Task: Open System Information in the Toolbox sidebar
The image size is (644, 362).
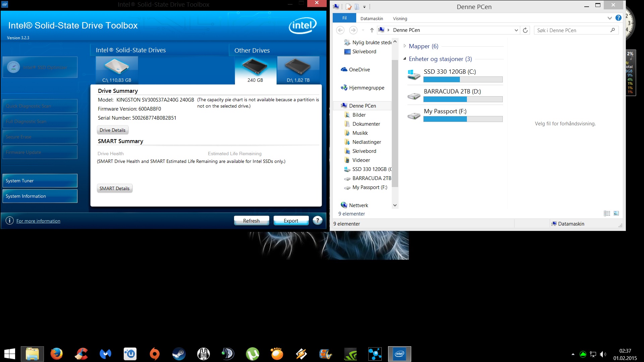Action: point(40,196)
